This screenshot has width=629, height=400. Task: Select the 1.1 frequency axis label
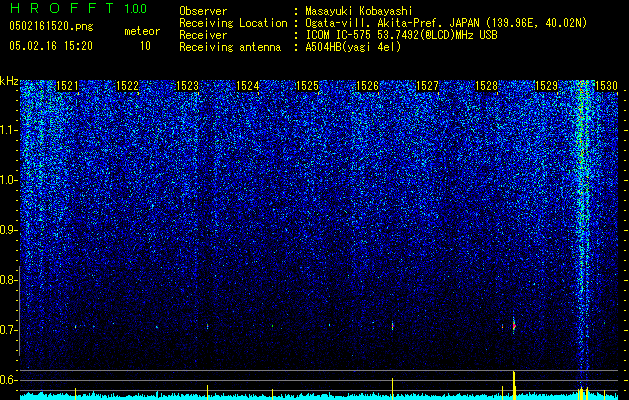9,130
